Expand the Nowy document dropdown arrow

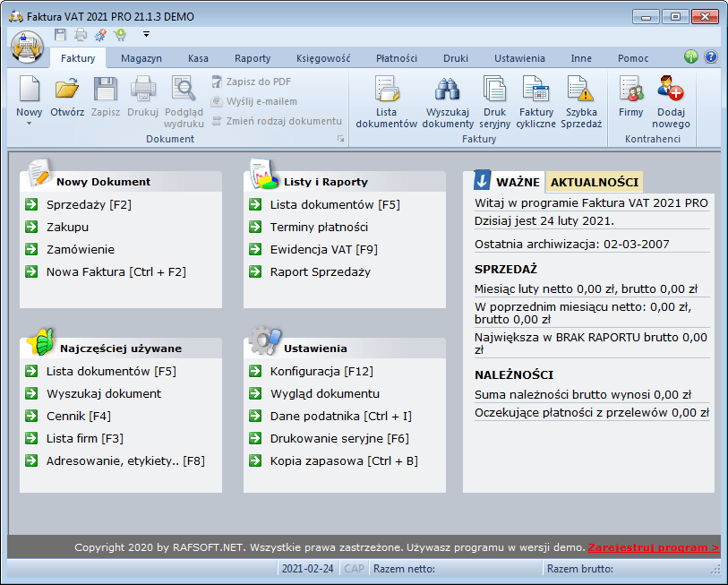(x=29, y=124)
